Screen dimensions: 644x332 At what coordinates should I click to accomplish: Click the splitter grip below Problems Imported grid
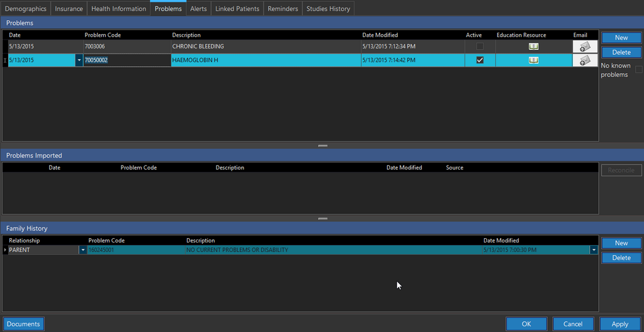point(323,219)
